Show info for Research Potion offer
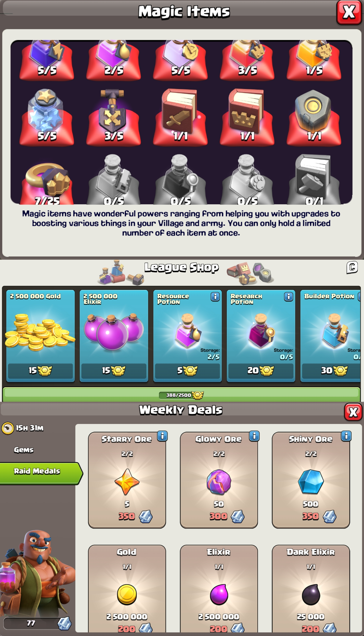Viewport: 364px width, 636px height. click(288, 296)
